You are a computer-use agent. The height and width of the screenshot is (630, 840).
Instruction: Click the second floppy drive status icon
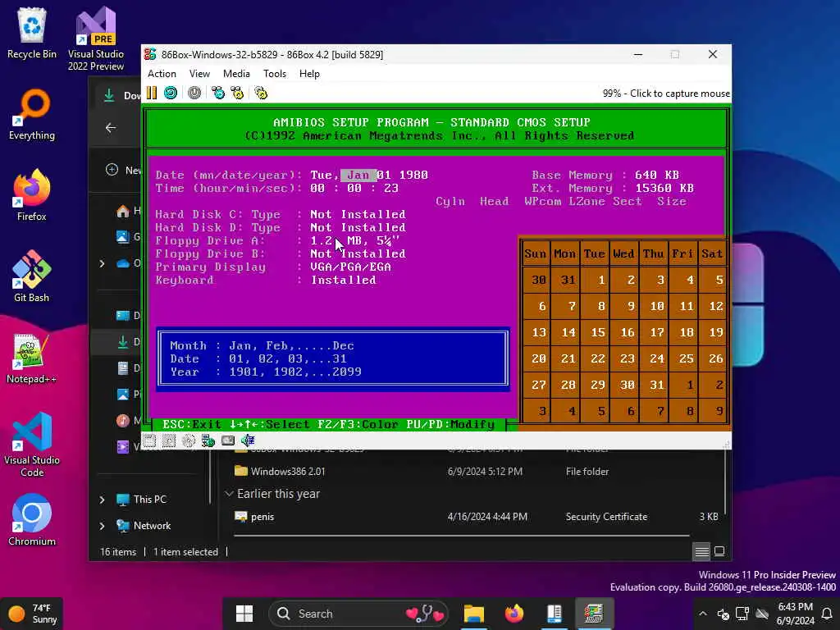pyautogui.click(x=169, y=441)
